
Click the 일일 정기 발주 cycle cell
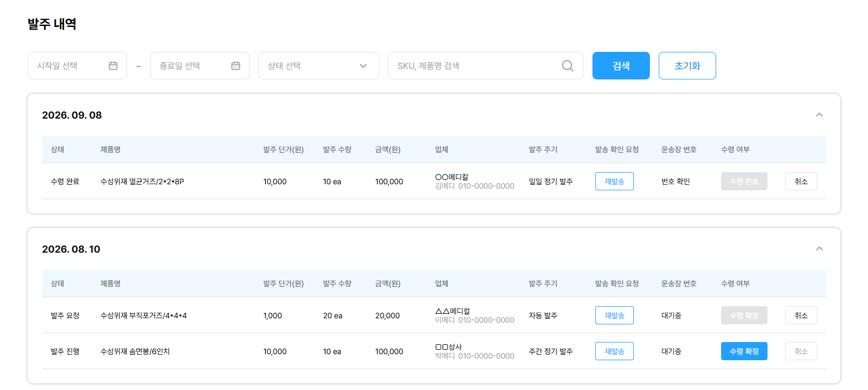551,181
